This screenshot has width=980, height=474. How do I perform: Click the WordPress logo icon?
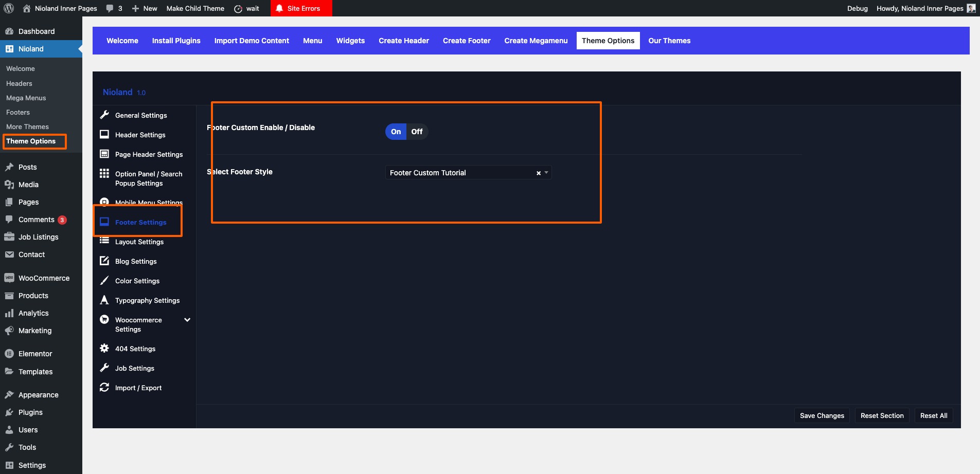9,8
